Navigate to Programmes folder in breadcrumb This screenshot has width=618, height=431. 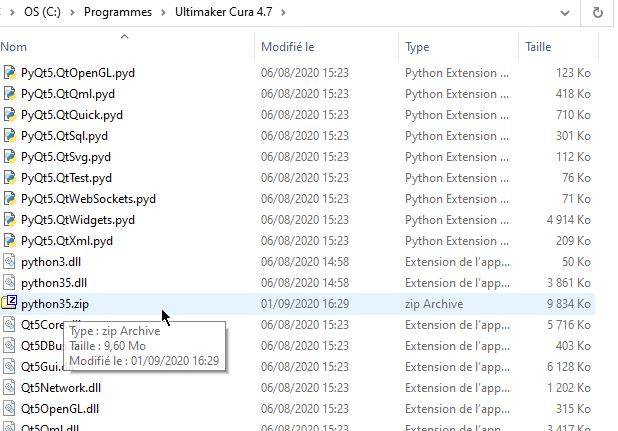click(x=118, y=12)
